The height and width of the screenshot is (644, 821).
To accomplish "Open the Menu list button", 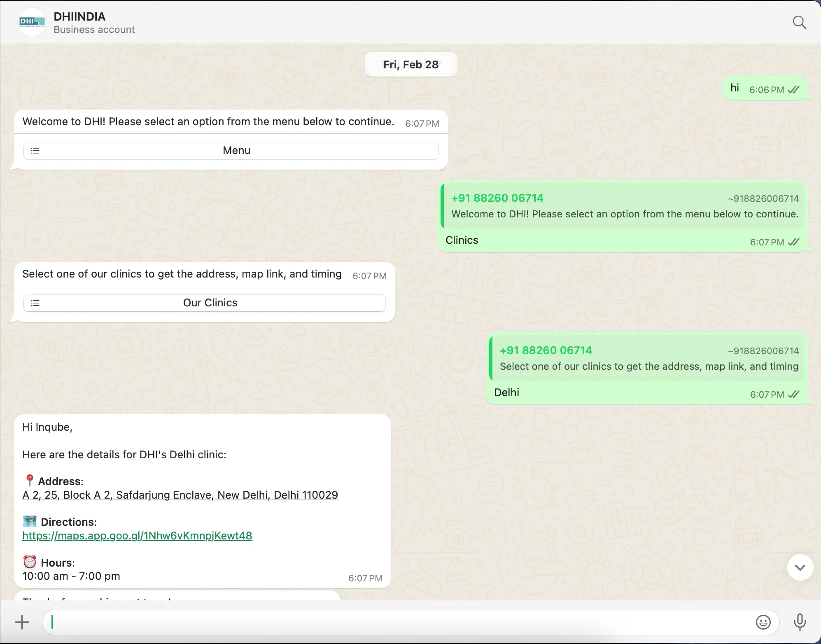I will [x=236, y=151].
